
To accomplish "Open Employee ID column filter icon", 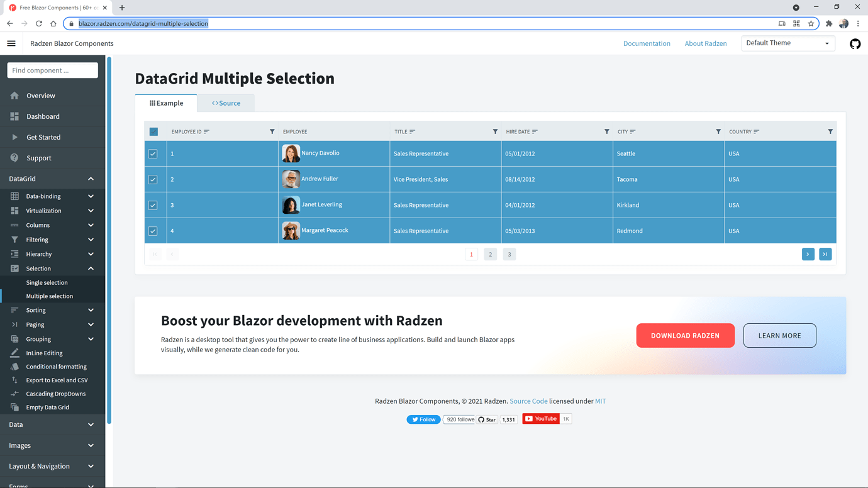I will [x=272, y=131].
